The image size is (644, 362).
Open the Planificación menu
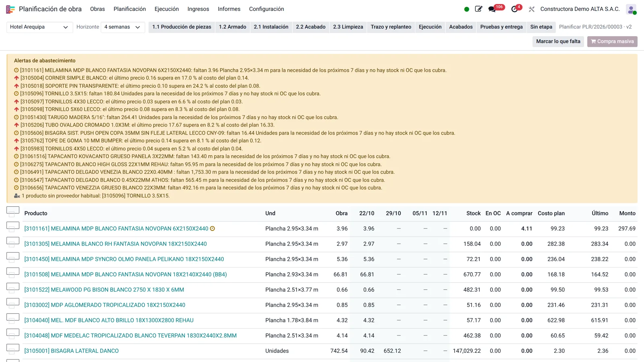[130, 9]
